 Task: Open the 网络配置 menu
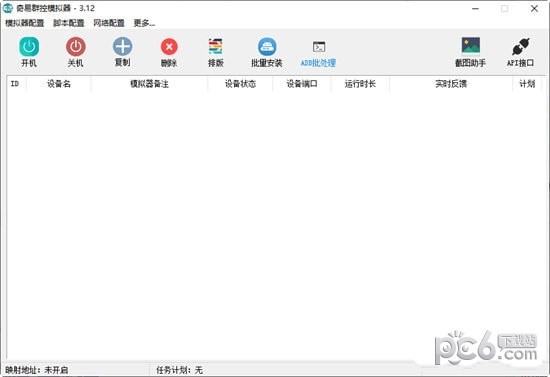pos(109,23)
